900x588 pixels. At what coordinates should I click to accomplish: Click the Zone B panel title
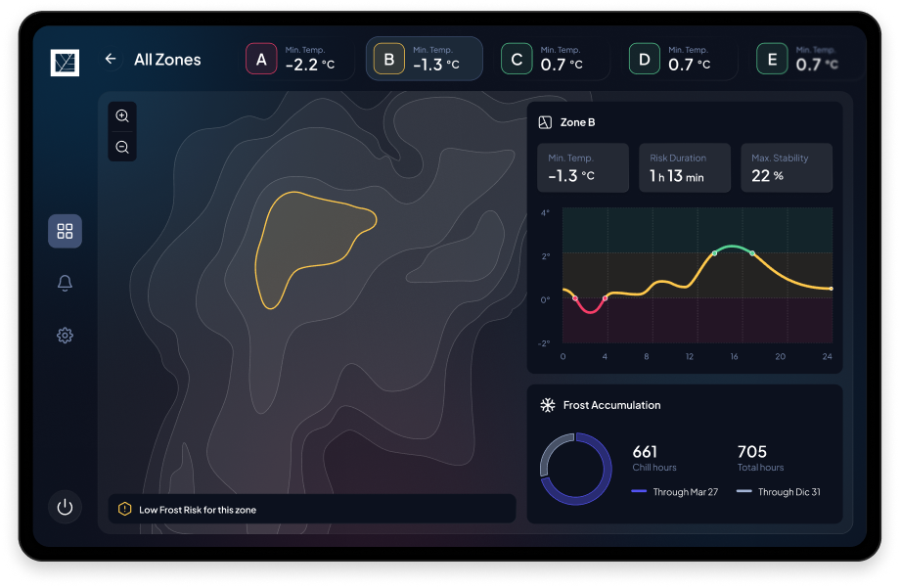577,122
